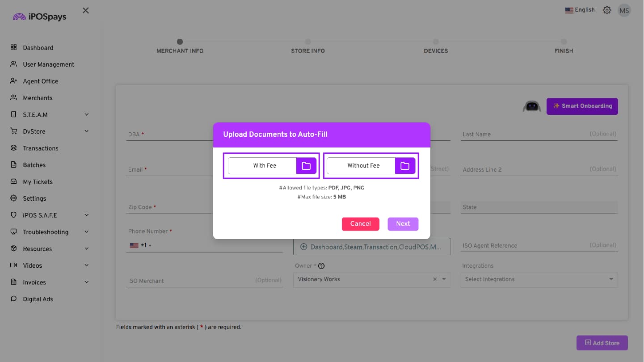Click the robot assistant icon

coord(531,106)
